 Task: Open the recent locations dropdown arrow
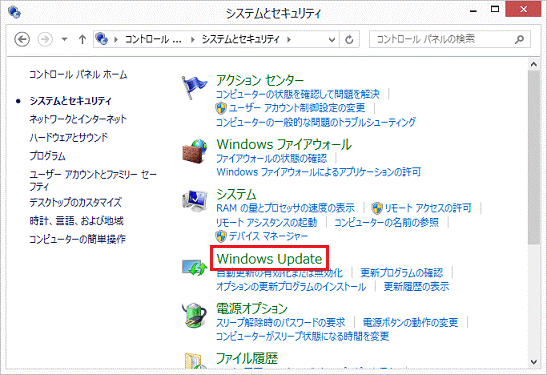(64, 39)
